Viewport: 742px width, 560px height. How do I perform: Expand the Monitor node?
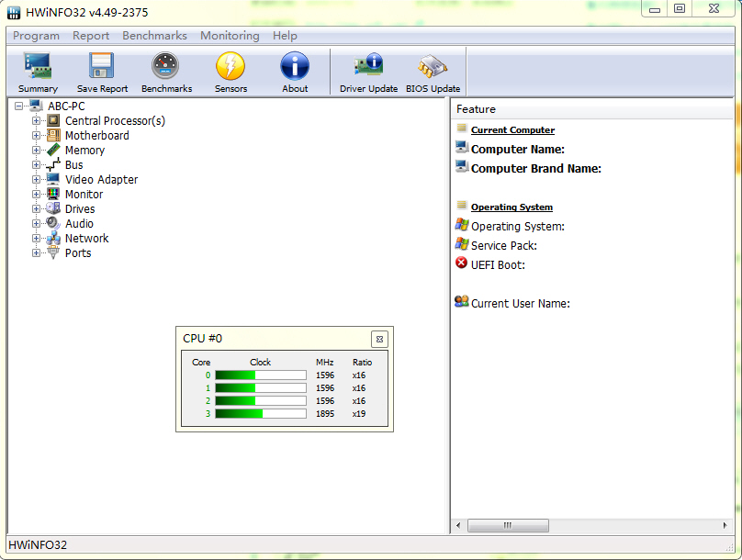point(36,195)
